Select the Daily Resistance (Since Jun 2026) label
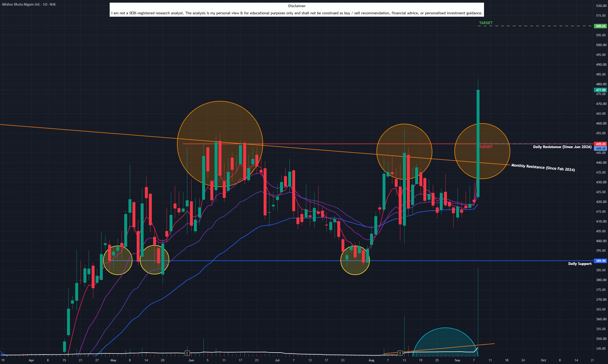Viewport: 608px width, 364px height. pyautogui.click(x=562, y=147)
